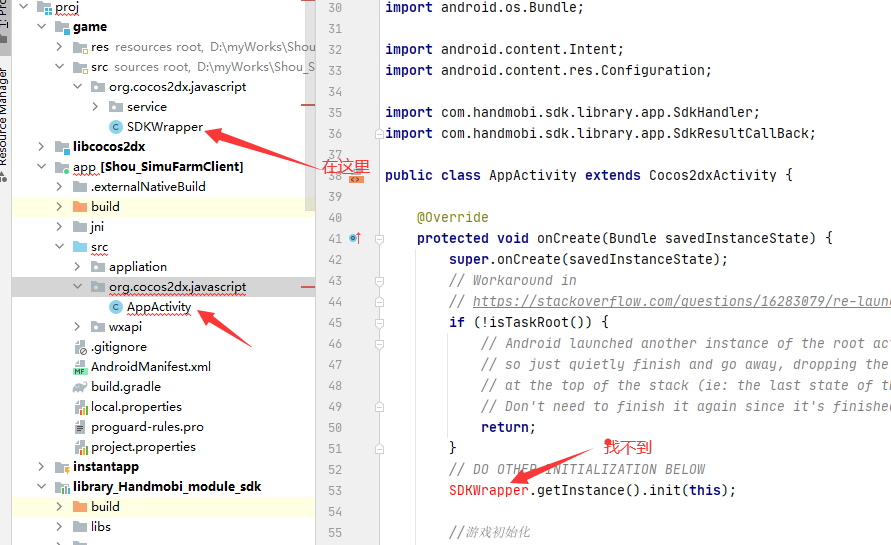
Task: Expand the .externalNativeBuild folder
Action: [60, 186]
